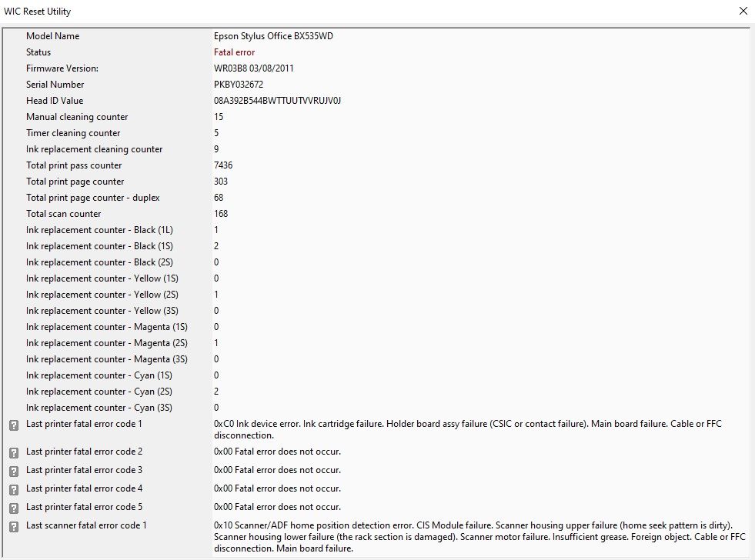Screen dimensions: 755x560
Task: Select Ink replacement counter - Cyan (1S) row
Action: pos(376,375)
